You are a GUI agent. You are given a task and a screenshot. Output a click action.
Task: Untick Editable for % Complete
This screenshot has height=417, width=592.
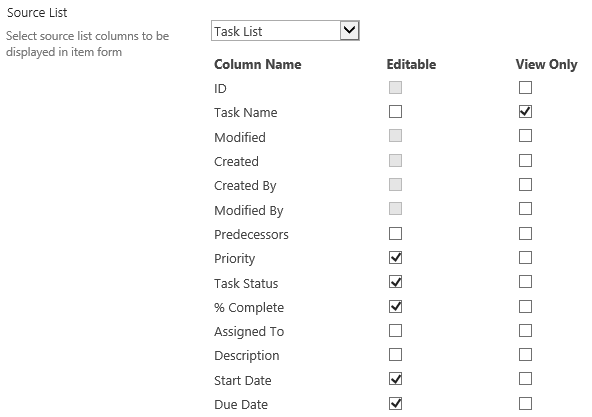[395, 307]
